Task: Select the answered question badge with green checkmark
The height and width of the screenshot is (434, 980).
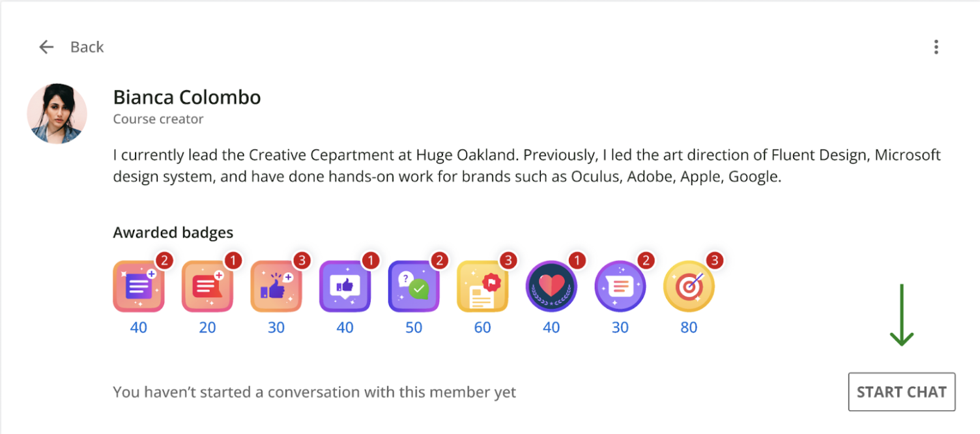Action: point(414,287)
